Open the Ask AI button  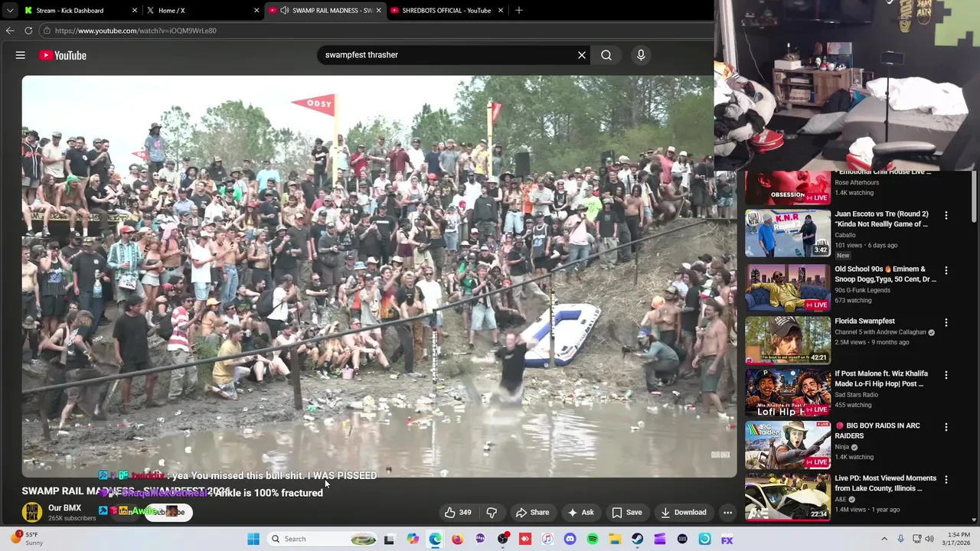pyautogui.click(x=580, y=513)
